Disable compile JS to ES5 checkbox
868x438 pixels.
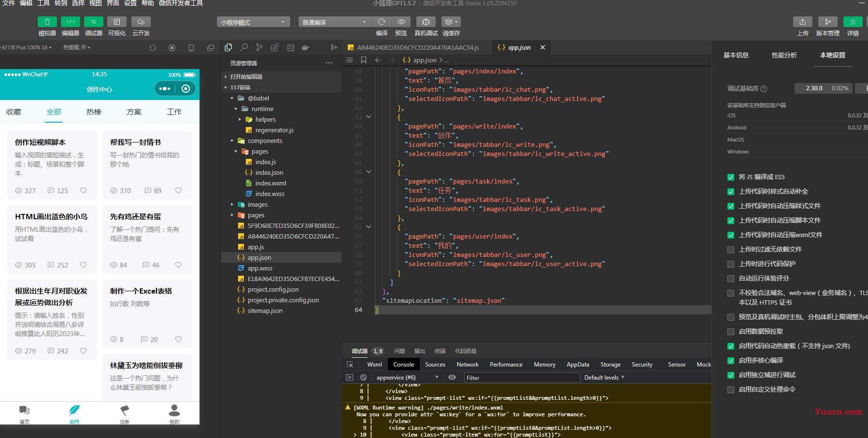[731, 177]
